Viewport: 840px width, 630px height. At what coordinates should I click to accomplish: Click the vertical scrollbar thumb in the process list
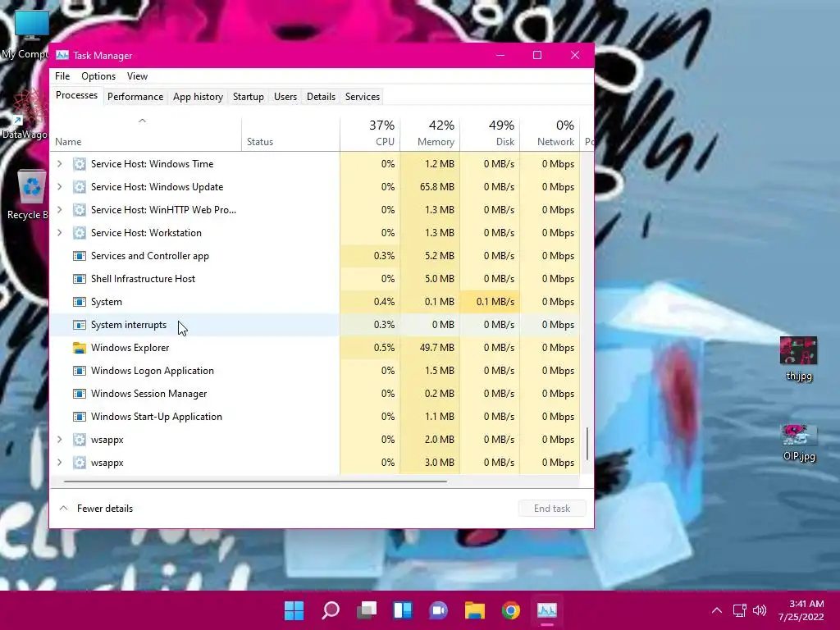[x=587, y=444]
